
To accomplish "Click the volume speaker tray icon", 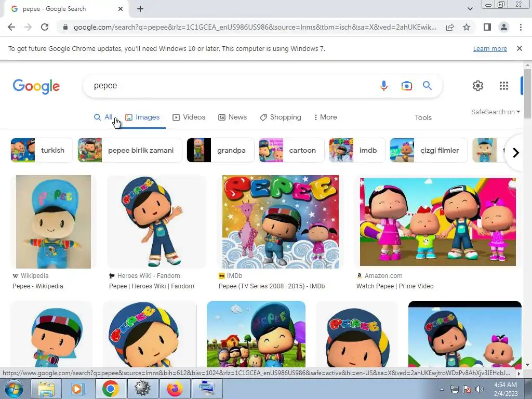I will [x=480, y=389].
